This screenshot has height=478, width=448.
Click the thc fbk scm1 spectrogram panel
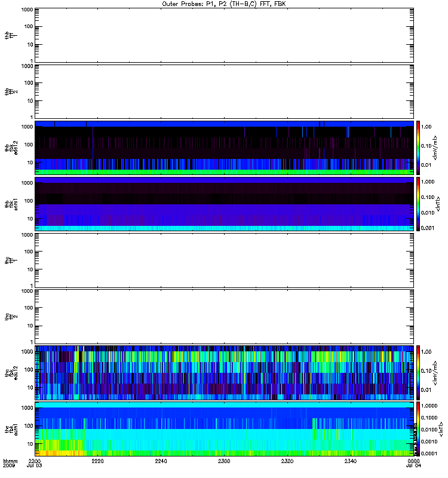point(225,429)
